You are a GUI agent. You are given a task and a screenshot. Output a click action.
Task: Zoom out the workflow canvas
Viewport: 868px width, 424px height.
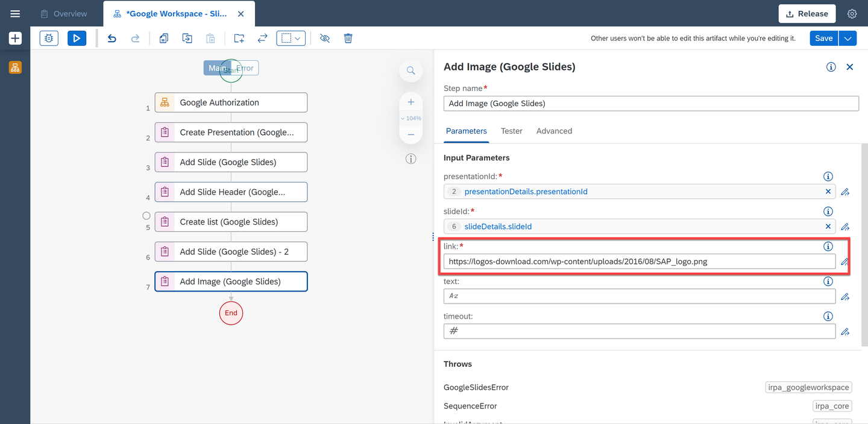410,134
